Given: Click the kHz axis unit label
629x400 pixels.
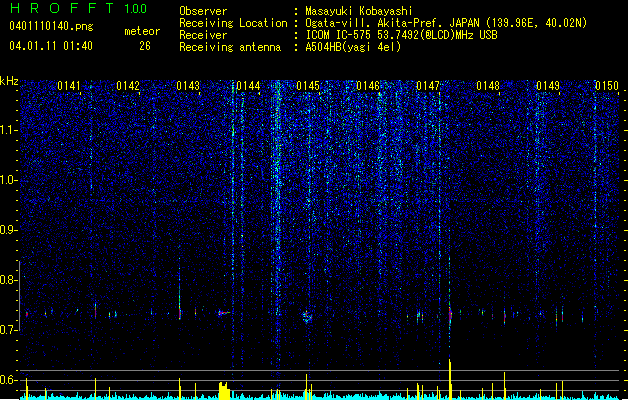Looking at the screenshot, I should (x=9, y=81).
